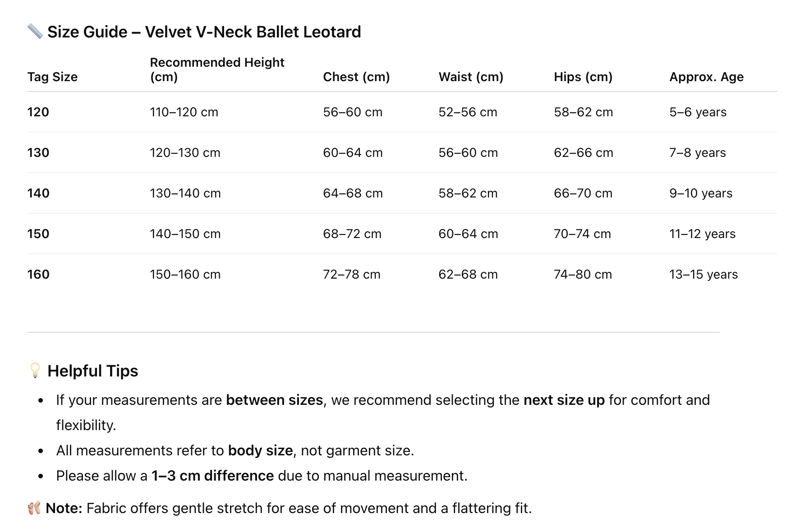Select the Chest (cm) column header
The height and width of the screenshot is (532, 809).
pos(356,77)
